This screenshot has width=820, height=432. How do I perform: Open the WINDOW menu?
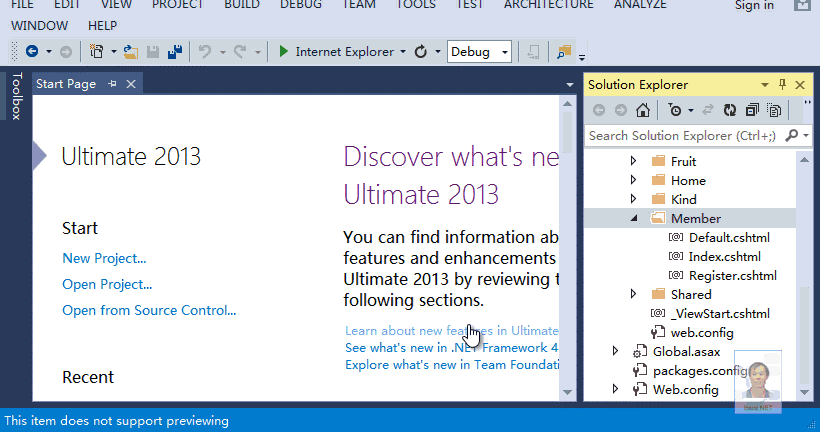click(39, 26)
